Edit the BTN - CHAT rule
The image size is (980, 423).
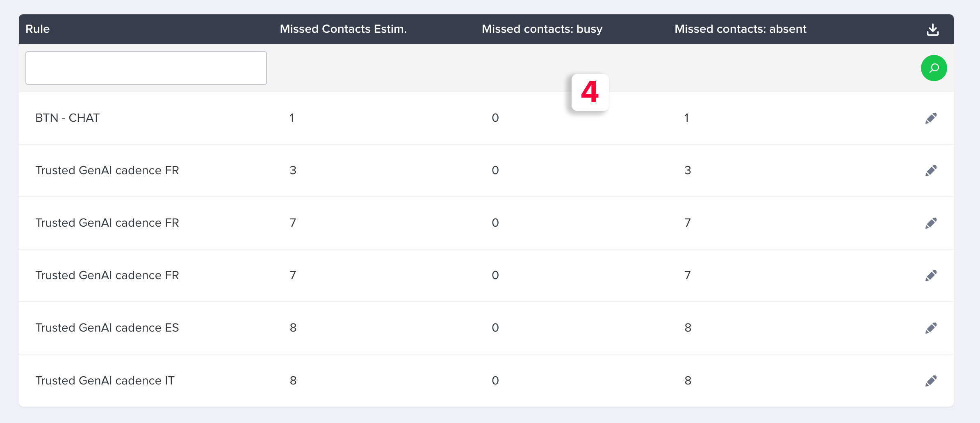(931, 118)
